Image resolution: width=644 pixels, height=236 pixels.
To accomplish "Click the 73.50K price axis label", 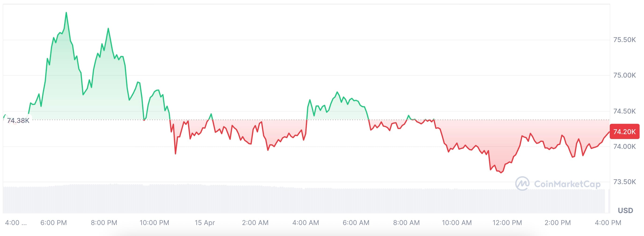I will (x=624, y=182).
